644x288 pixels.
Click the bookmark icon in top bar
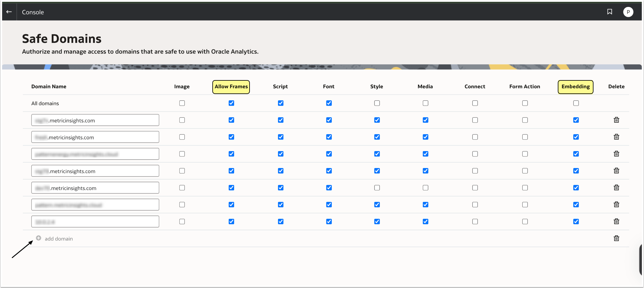click(610, 12)
